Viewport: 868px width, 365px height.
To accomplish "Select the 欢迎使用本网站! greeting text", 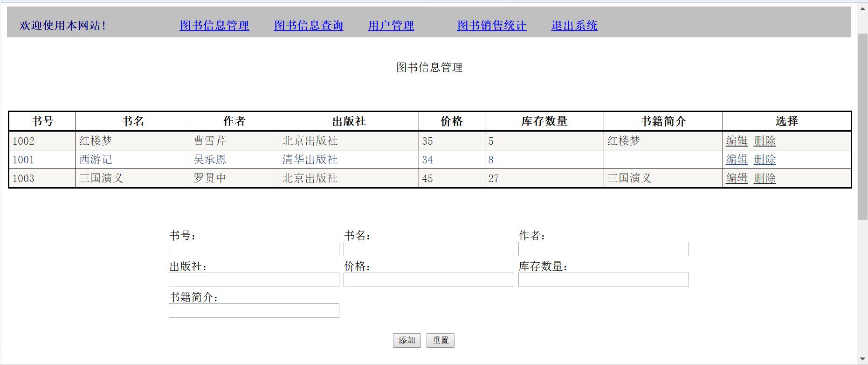I will pyautogui.click(x=63, y=26).
